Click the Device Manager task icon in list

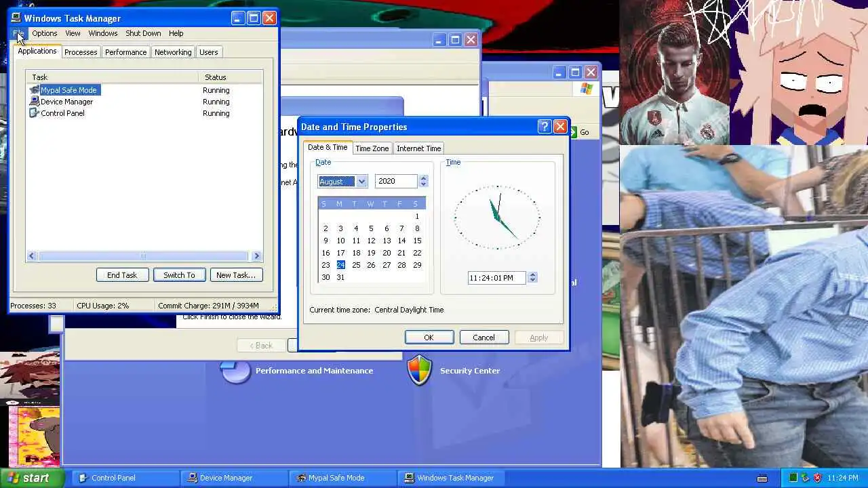coord(35,102)
